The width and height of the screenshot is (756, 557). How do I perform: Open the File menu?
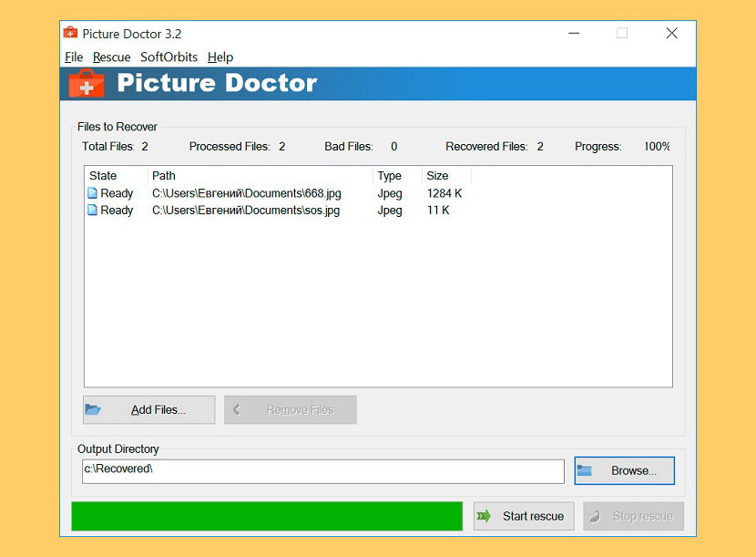(73, 57)
